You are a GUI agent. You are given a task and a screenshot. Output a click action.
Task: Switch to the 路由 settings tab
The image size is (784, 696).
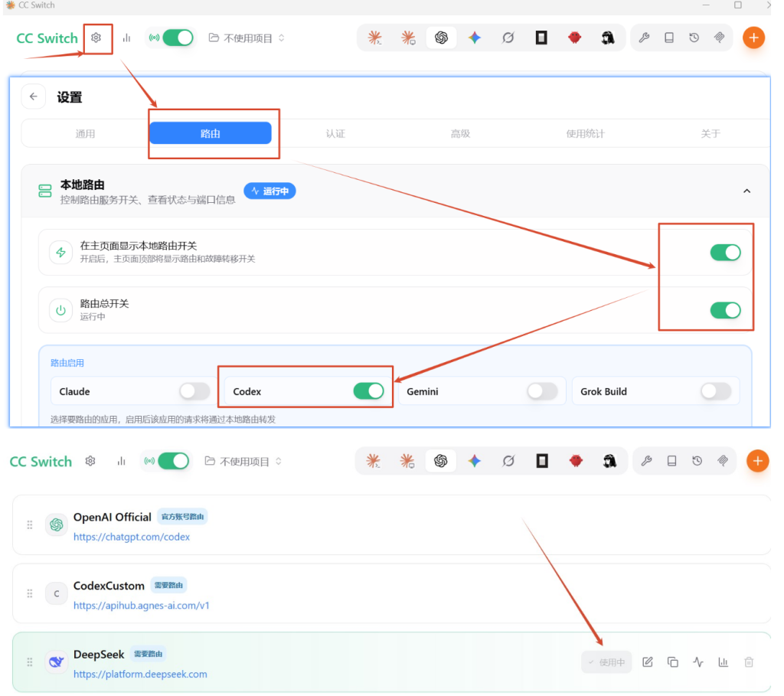(x=211, y=133)
